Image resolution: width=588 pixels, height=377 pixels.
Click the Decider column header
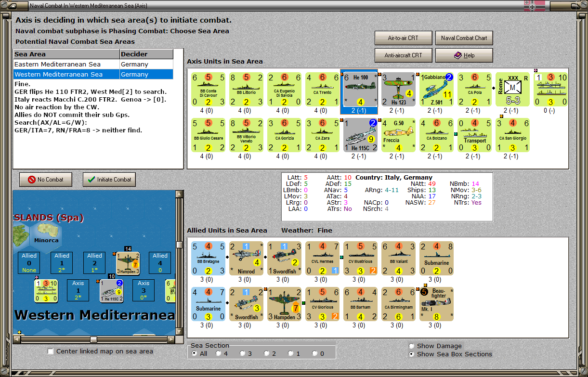(146, 54)
